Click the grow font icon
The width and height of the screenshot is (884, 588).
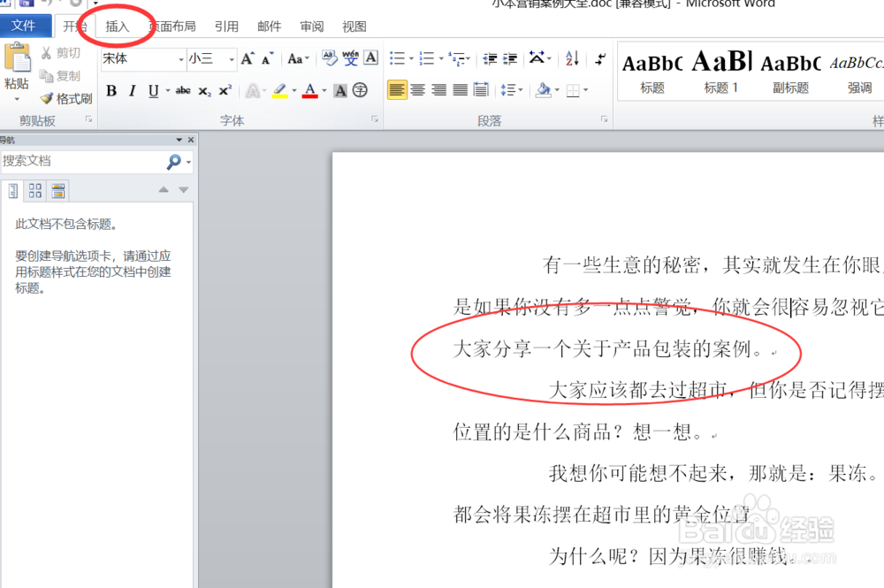coord(248,58)
